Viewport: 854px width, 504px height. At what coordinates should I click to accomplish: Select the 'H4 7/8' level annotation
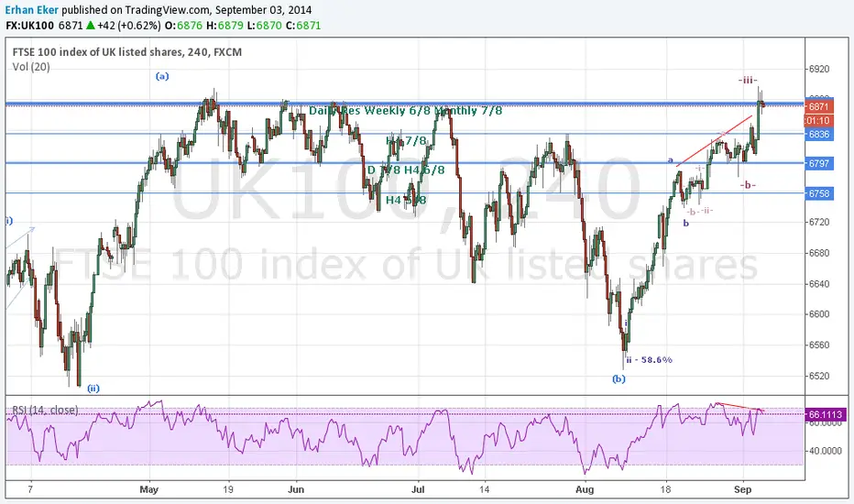tap(406, 141)
